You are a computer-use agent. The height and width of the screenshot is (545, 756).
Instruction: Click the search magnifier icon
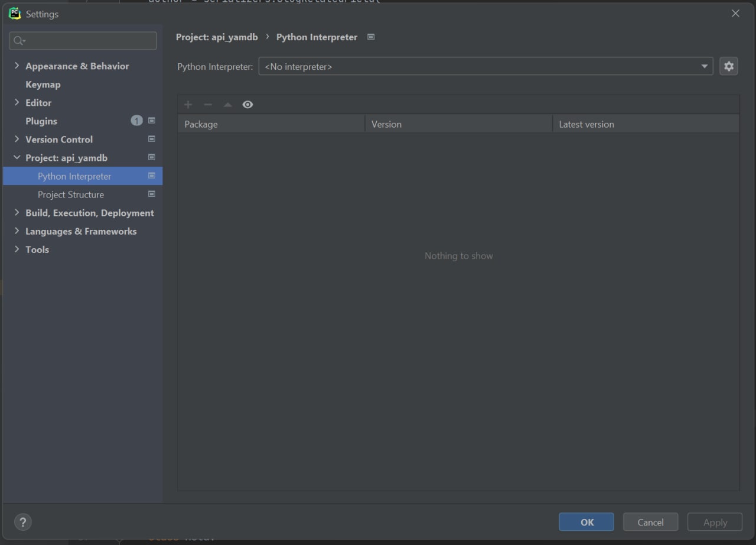pyautogui.click(x=19, y=41)
